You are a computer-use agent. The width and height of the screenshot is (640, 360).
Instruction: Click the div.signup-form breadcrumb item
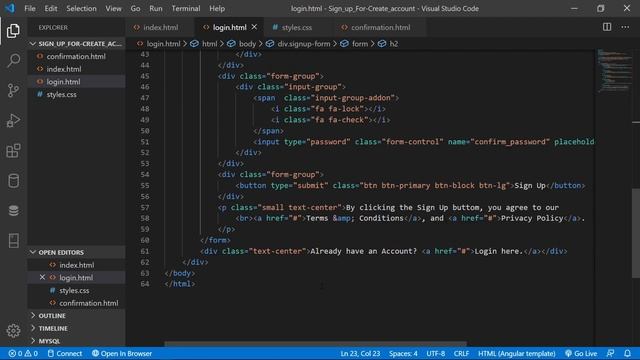pyautogui.click(x=298, y=44)
